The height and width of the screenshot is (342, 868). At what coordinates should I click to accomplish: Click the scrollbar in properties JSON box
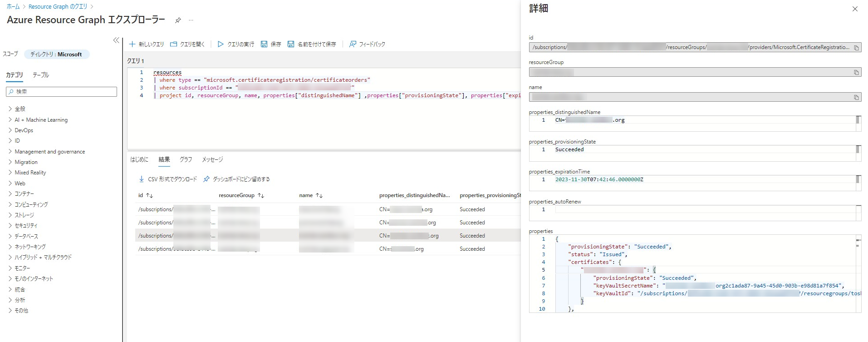click(858, 273)
